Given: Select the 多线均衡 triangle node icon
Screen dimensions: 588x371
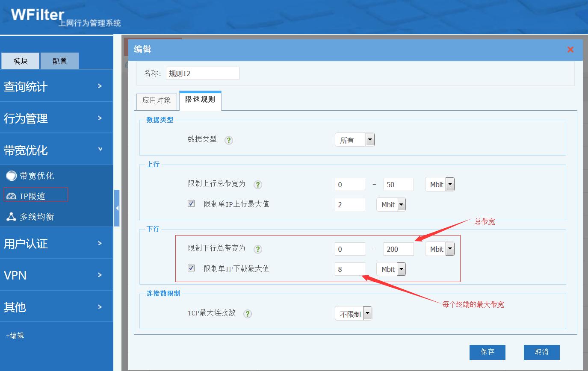Looking at the screenshot, I should pos(12,216).
